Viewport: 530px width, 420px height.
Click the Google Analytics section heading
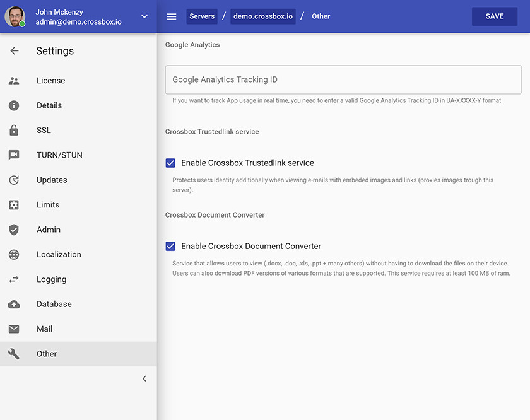[x=192, y=45]
